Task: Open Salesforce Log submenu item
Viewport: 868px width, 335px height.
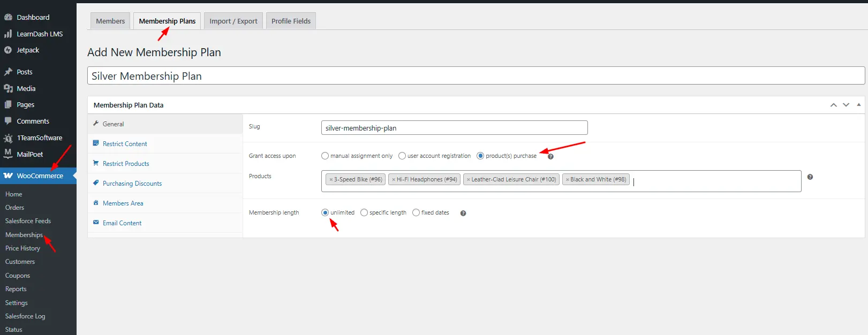Action: point(25,316)
